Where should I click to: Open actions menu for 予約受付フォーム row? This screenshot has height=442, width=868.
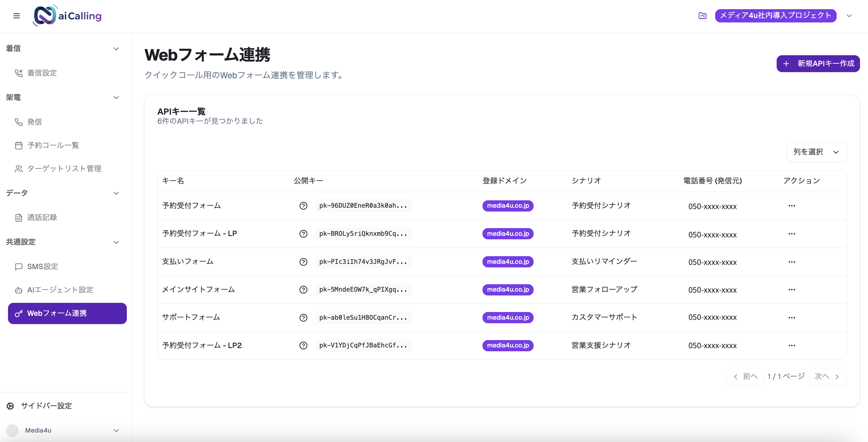pos(792,206)
